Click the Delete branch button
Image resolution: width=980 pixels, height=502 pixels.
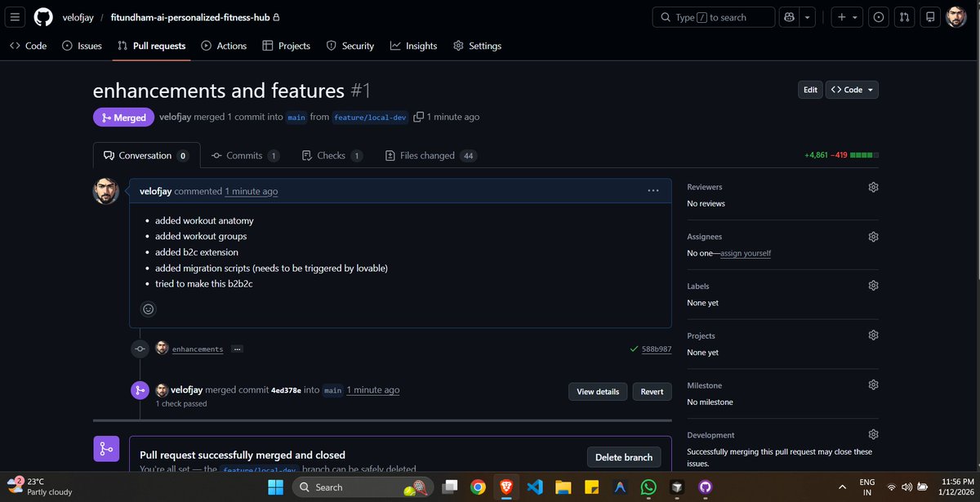pyautogui.click(x=626, y=457)
